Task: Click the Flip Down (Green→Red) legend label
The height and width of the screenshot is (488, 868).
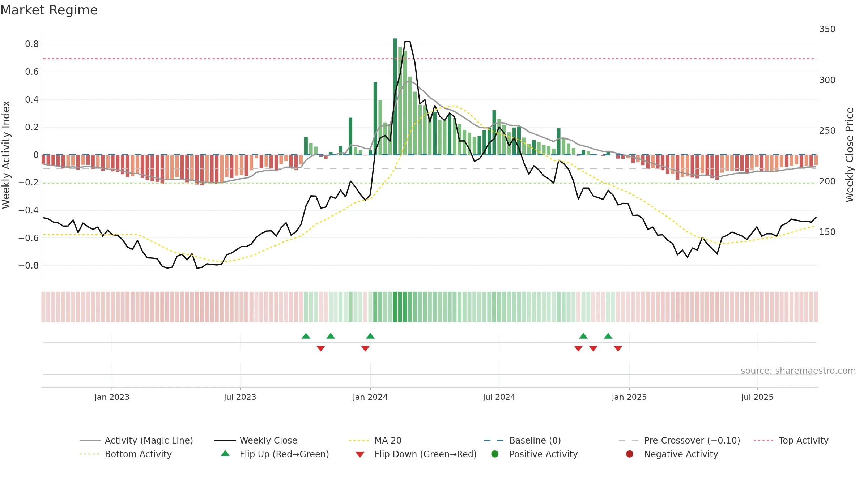Action: pyautogui.click(x=425, y=454)
